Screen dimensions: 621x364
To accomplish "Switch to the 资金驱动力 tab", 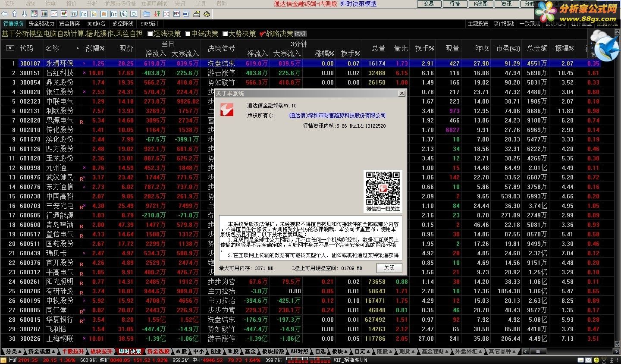I will pyautogui.click(x=41, y=24).
